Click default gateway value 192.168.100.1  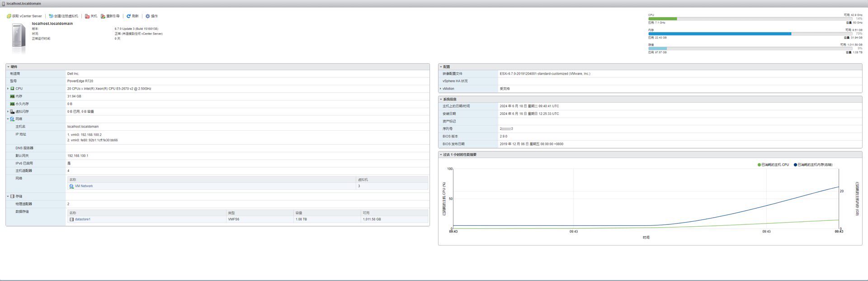[x=78, y=156]
